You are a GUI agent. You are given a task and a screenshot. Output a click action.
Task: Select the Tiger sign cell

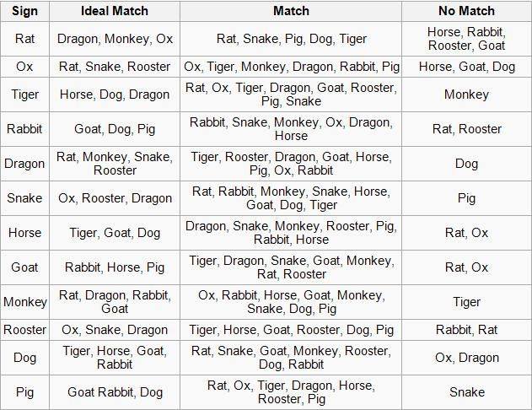tap(24, 94)
